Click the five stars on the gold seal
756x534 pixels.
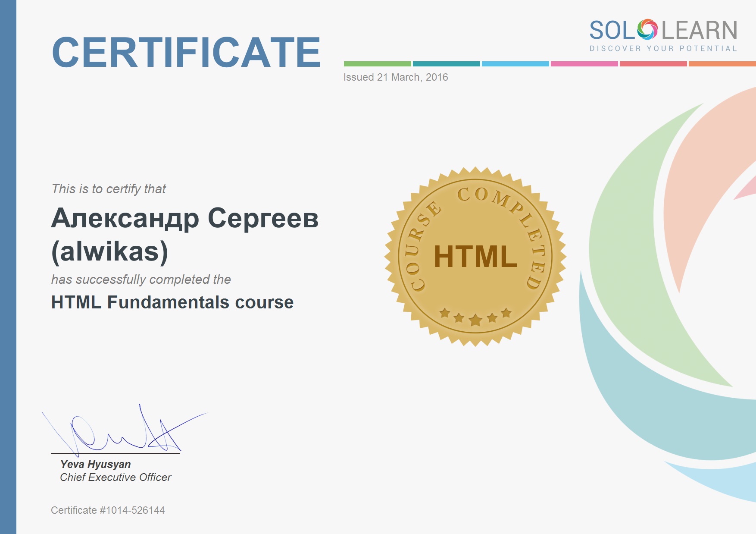475,316
